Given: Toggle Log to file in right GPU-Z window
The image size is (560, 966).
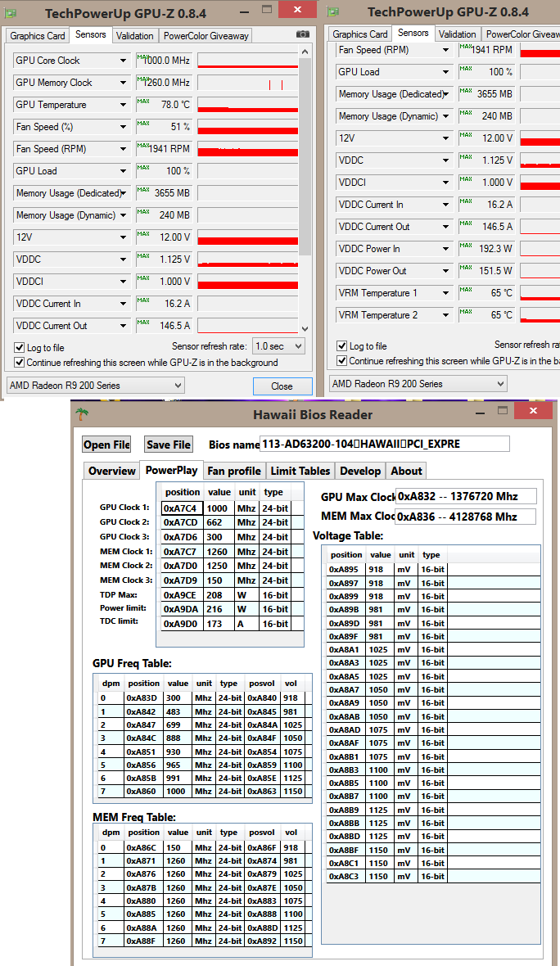Looking at the screenshot, I should tap(342, 345).
